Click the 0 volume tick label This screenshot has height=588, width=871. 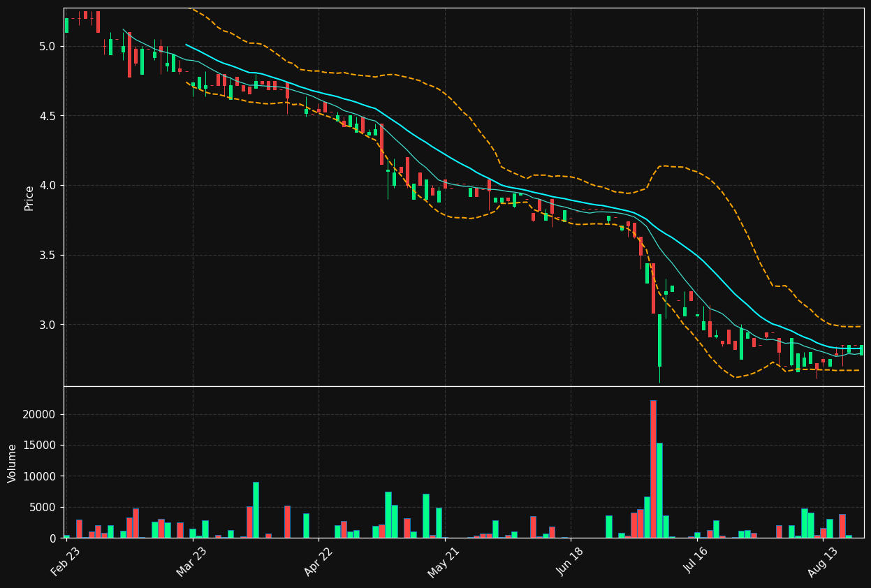[x=52, y=538]
